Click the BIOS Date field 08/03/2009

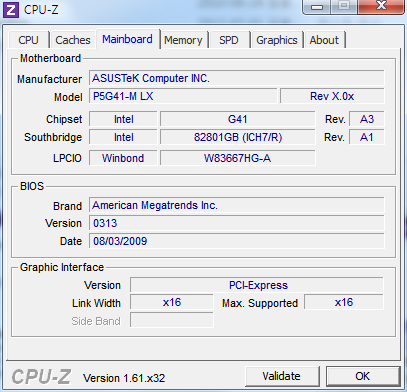coord(236,241)
